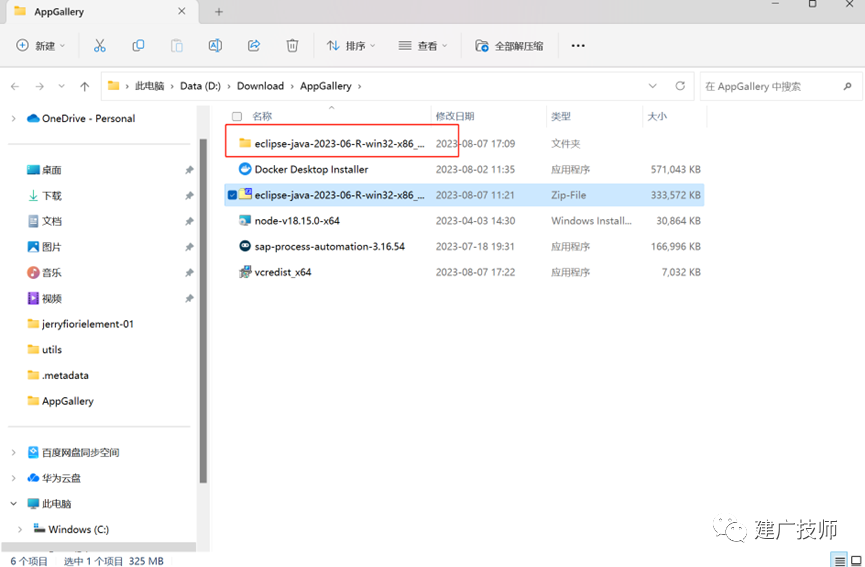The image size is (865, 567).
Task: Click the Rename icon in toolbar
Action: pyautogui.click(x=215, y=46)
